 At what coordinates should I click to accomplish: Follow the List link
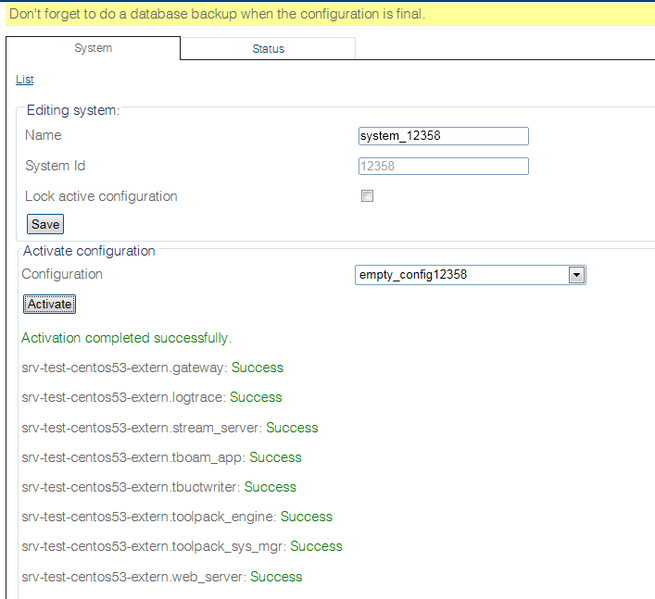[x=25, y=79]
